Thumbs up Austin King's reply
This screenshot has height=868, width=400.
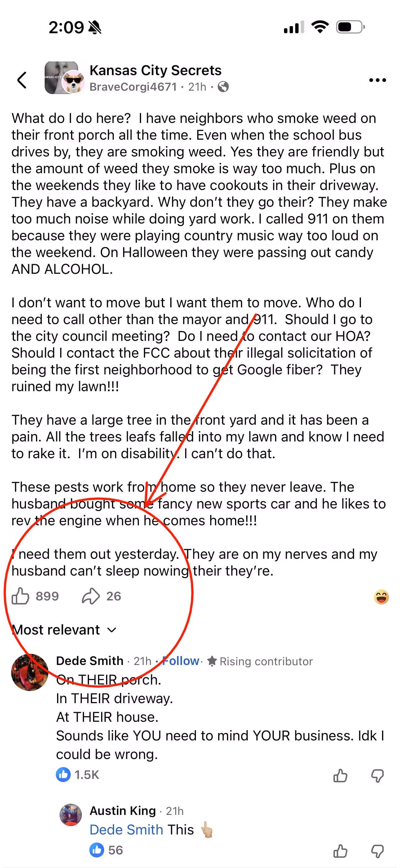point(340,851)
